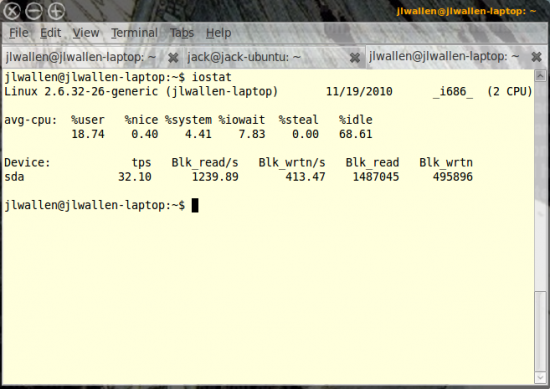The image size is (550, 389).
Task: Close the jack@jack-ubuntu tab
Action: coord(355,58)
